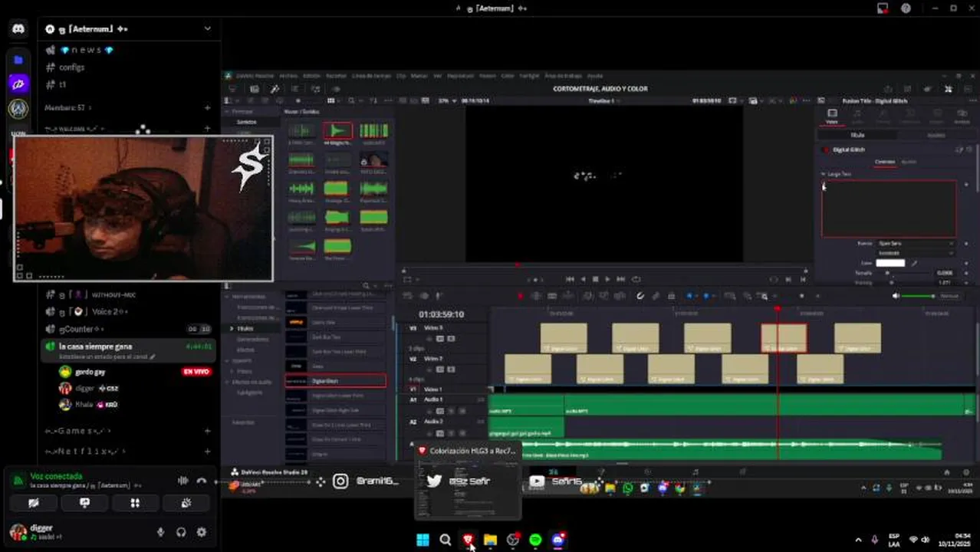Viewport: 980px width, 552px height.
Task: Disconnect from voice channel
Action: 202,481
